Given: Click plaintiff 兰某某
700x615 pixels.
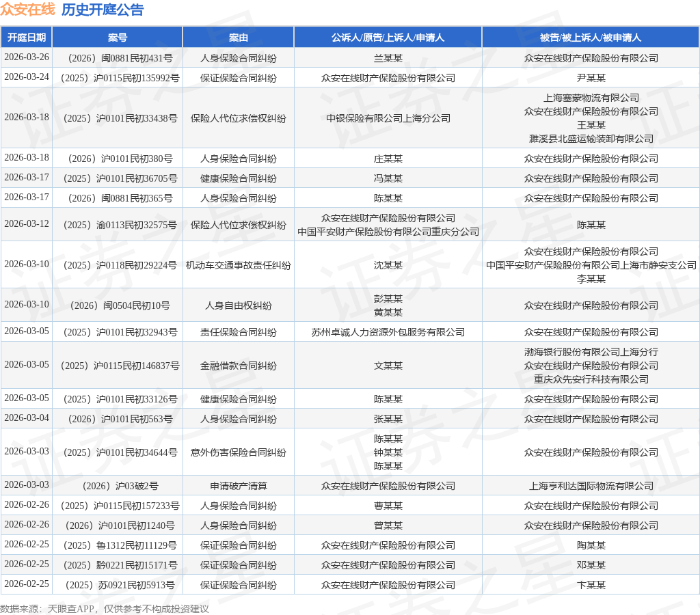Looking at the screenshot, I should coord(388,58).
